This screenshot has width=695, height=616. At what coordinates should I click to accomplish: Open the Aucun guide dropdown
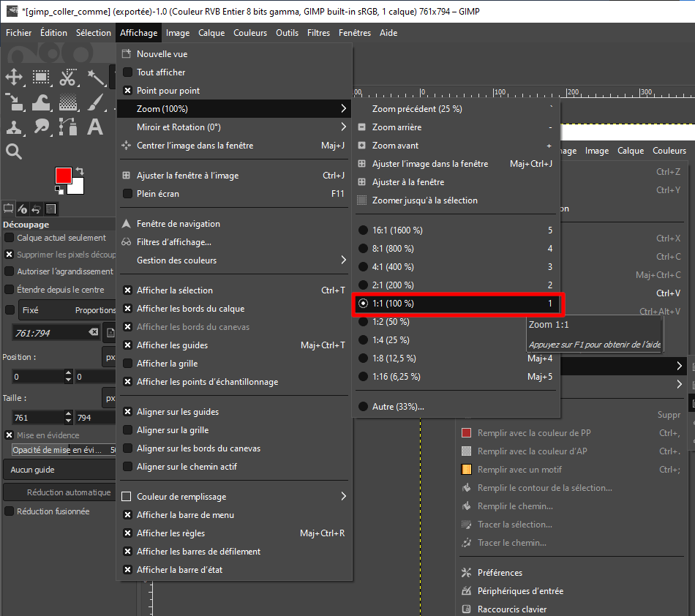[59, 470]
